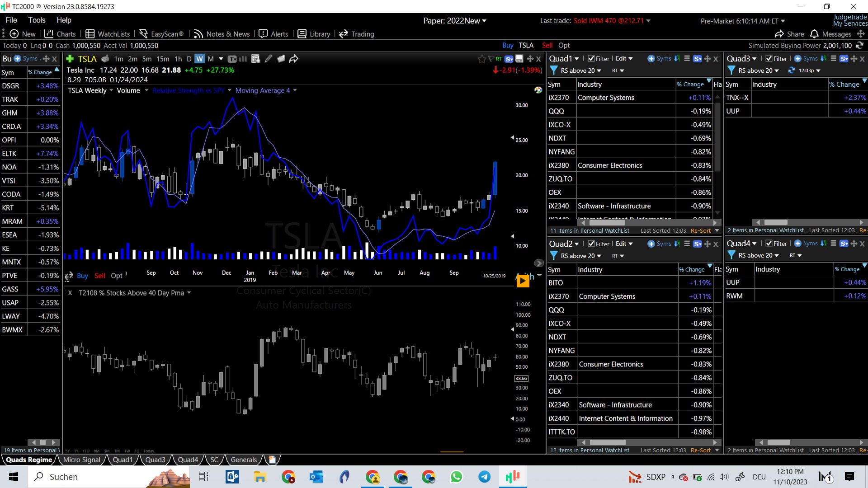Select the Weekly W timeframe button
868x488 pixels.
[x=199, y=59]
